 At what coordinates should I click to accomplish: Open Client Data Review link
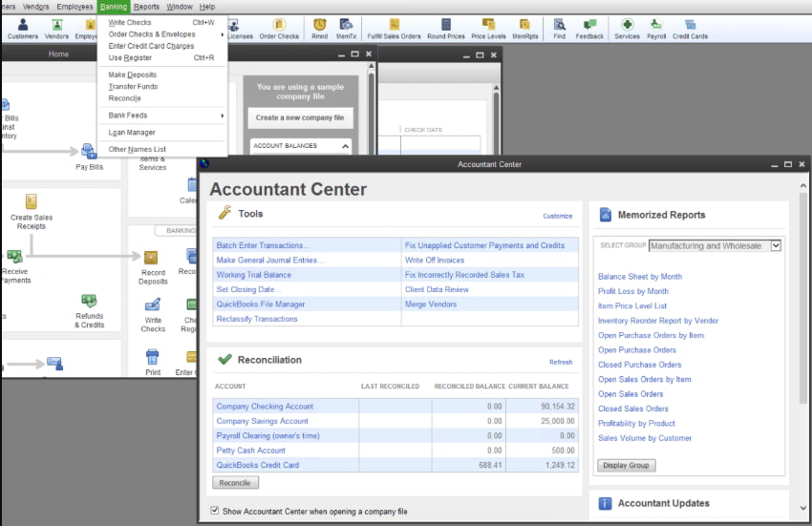[437, 289]
